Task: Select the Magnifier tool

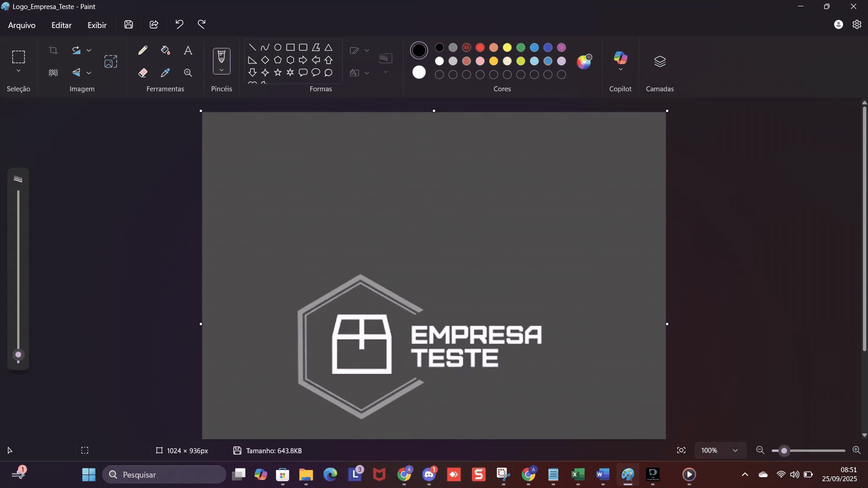Action: pyautogui.click(x=188, y=73)
